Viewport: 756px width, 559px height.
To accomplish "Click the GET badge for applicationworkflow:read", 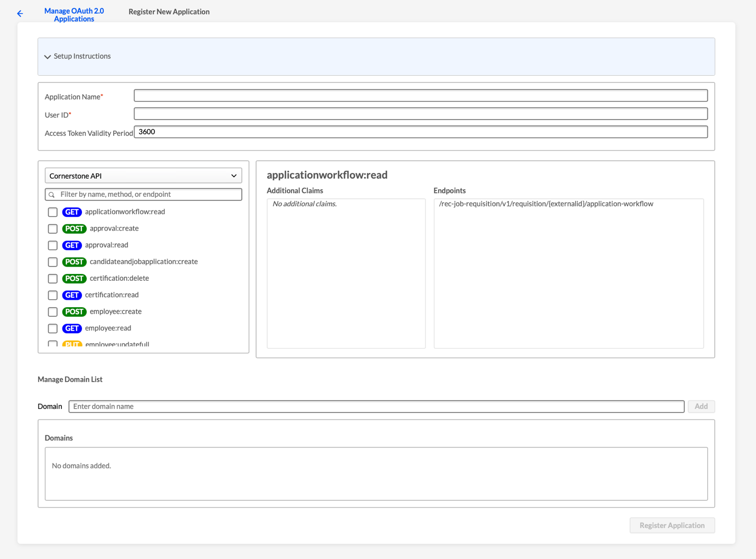I will pos(72,212).
